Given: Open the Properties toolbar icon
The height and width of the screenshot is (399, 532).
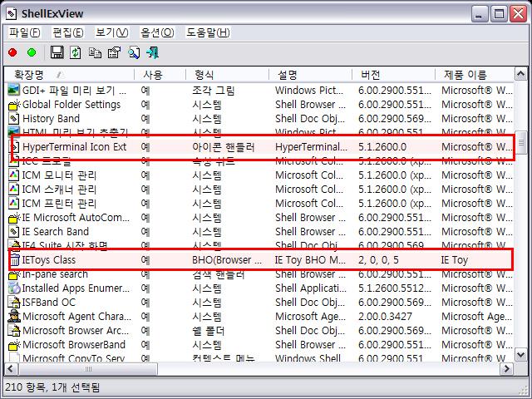Looking at the screenshot, I should (x=114, y=52).
